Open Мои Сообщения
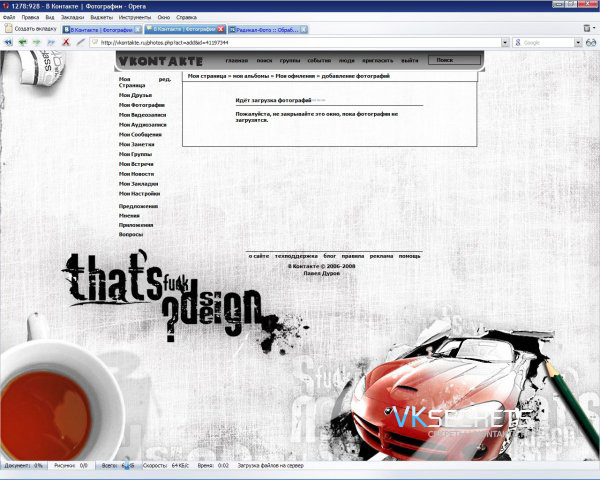Viewport: 600px width, 480px height. pos(140,135)
